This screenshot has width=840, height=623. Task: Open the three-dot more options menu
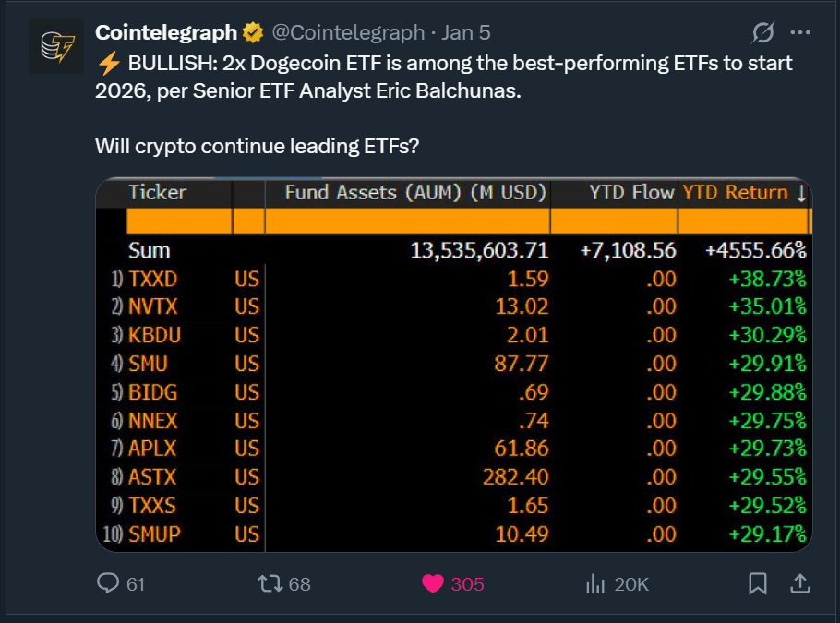[x=799, y=33]
